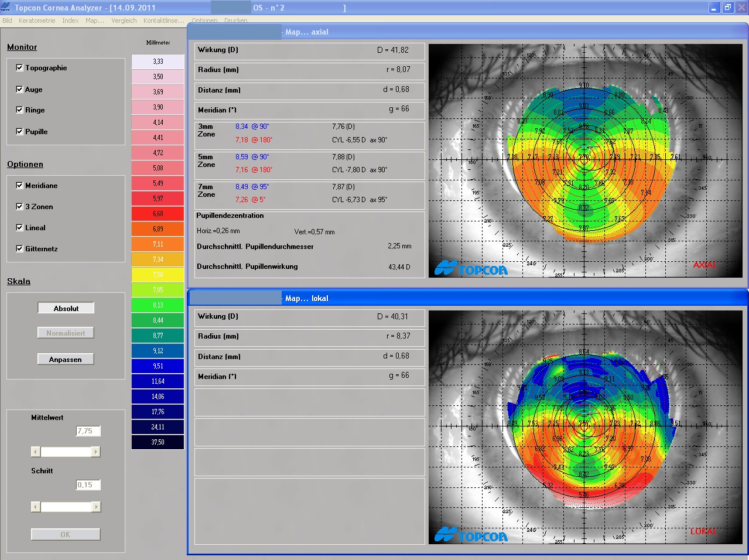Open the Bild menu
Image resolution: width=749 pixels, height=560 pixels.
[7, 21]
